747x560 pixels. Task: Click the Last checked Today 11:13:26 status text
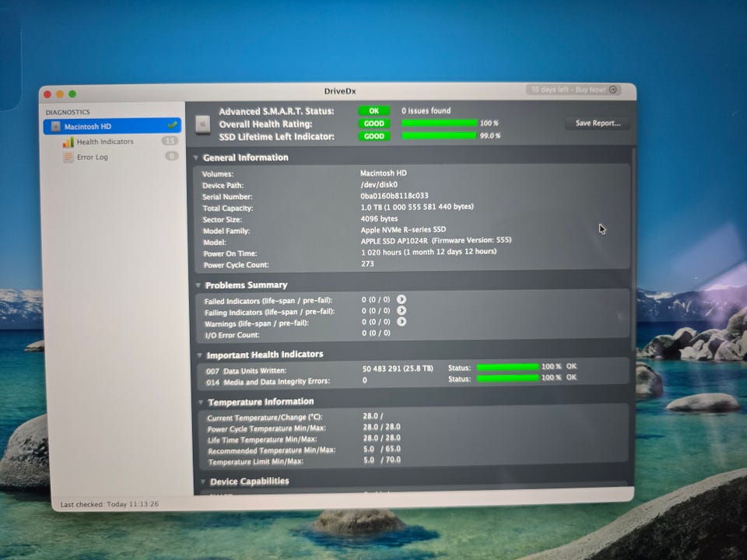pos(110,504)
